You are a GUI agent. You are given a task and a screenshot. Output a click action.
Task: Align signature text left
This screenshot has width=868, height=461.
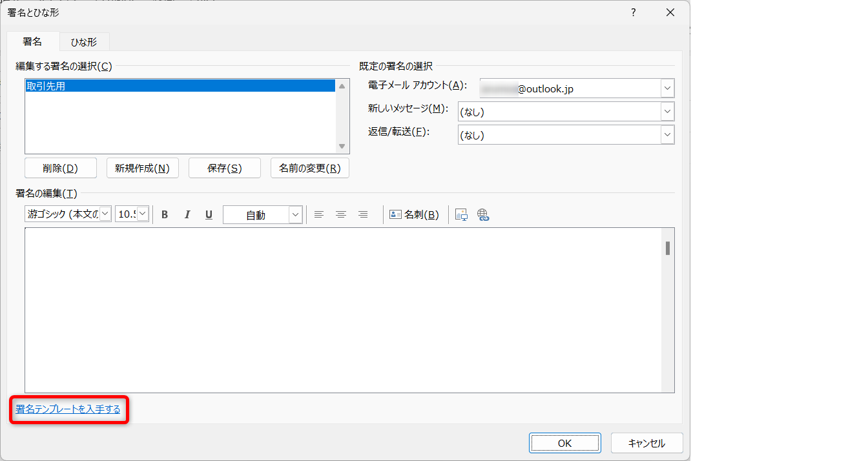pyautogui.click(x=319, y=215)
